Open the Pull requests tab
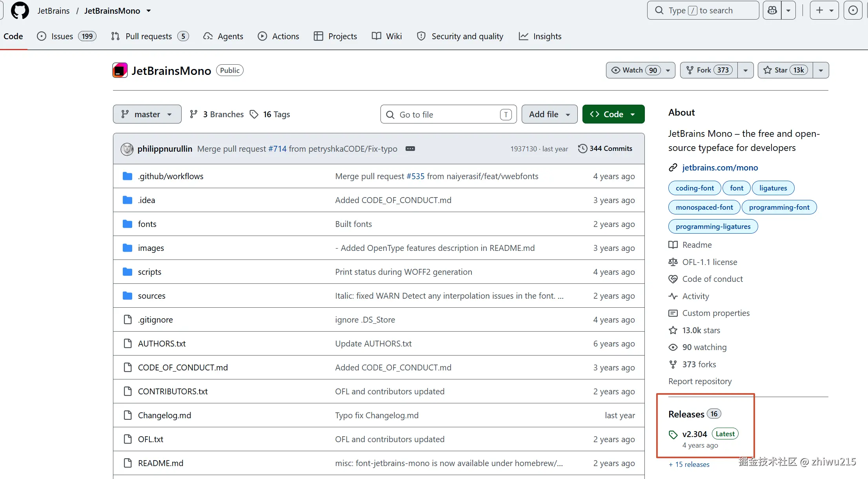Image resolution: width=868 pixels, height=479 pixels. (150, 36)
